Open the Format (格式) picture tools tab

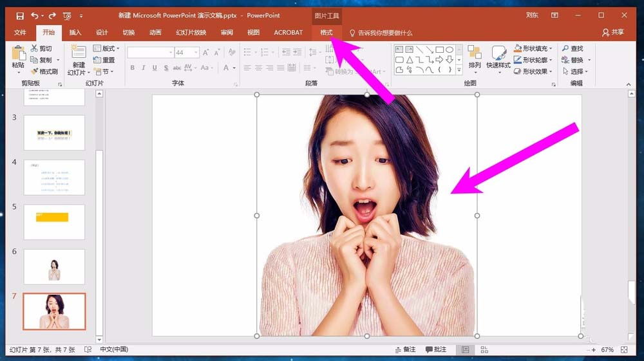click(x=327, y=33)
